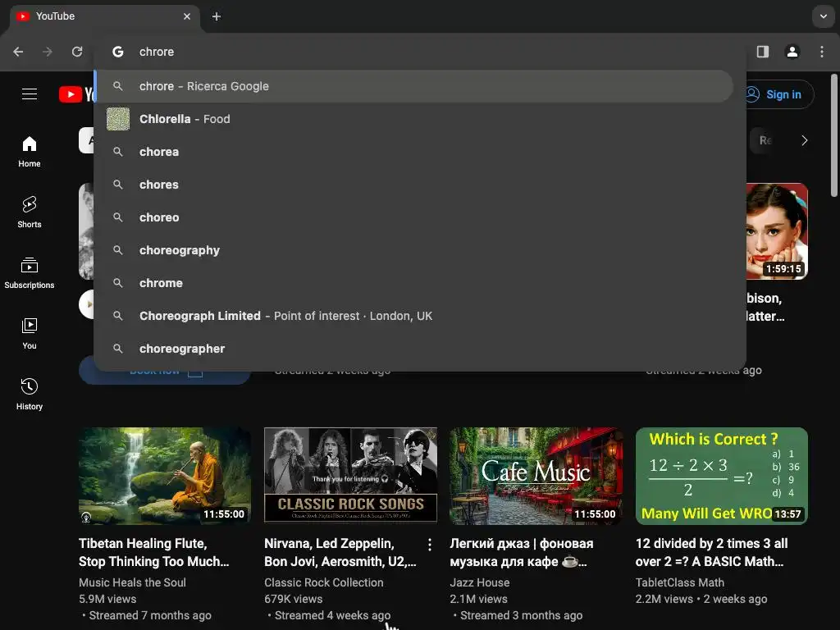Open the Chrome three-dot menu
840x630 pixels.
click(x=822, y=52)
